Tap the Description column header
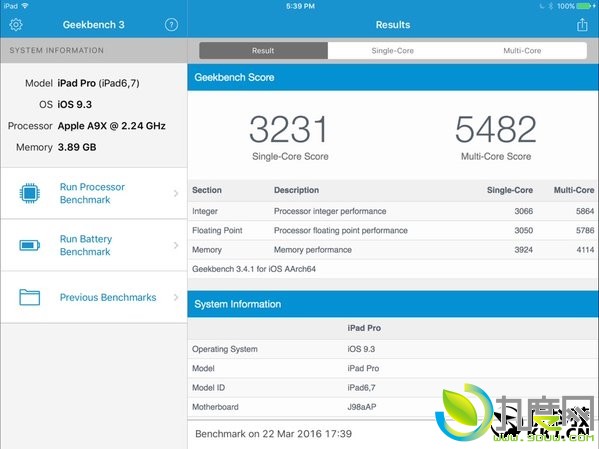 point(296,190)
